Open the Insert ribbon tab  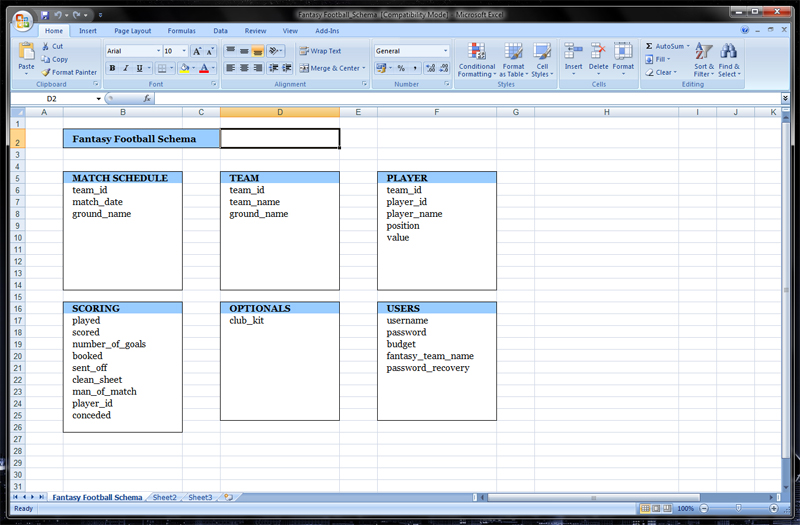coord(88,31)
